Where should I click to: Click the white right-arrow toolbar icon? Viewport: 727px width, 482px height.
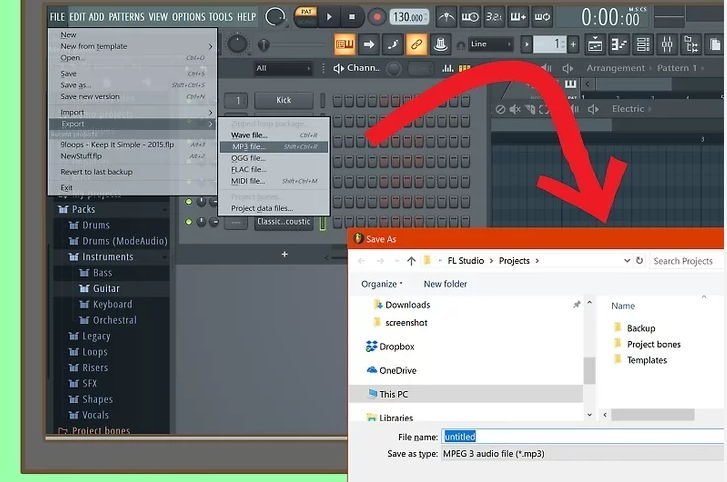369,44
